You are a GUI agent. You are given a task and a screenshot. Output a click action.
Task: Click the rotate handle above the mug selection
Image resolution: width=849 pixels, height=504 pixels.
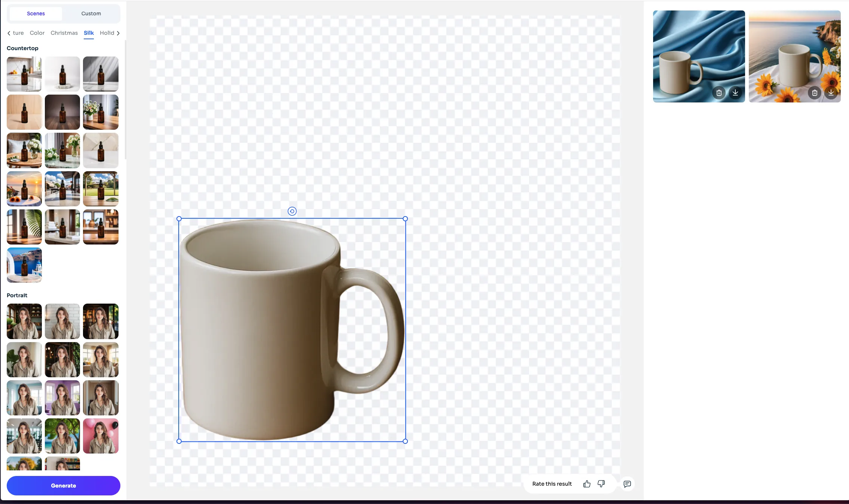coord(292,211)
